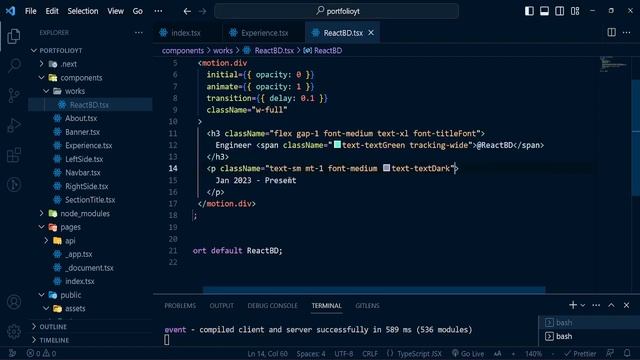Open the editor more actions menu
This screenshot has height=360, width=640.
[x=627, y=32]
